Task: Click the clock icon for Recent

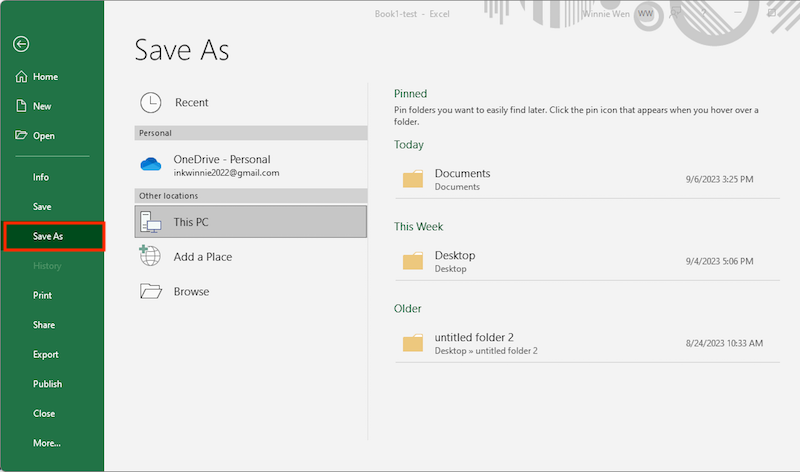Action: coord(151,103)
